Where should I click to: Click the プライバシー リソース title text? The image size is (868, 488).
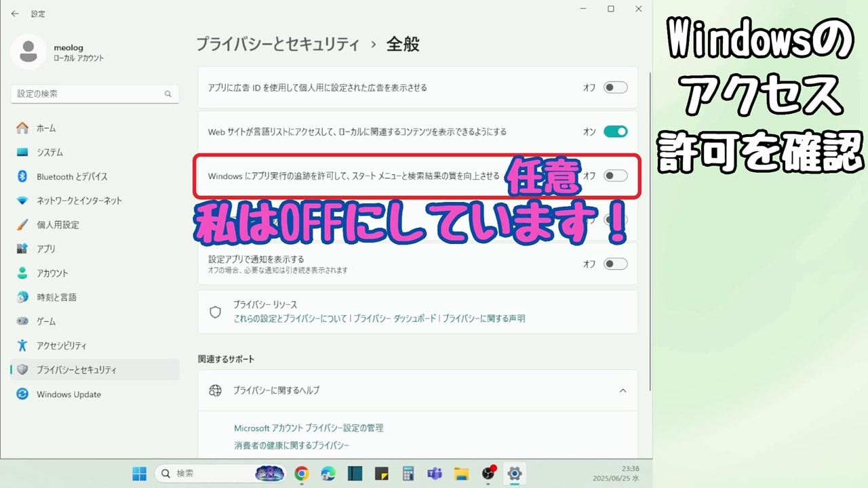(265, 305)
